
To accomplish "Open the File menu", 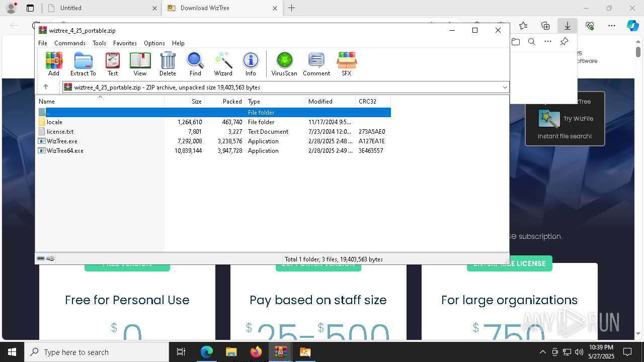I will click(x=43, y=43).
